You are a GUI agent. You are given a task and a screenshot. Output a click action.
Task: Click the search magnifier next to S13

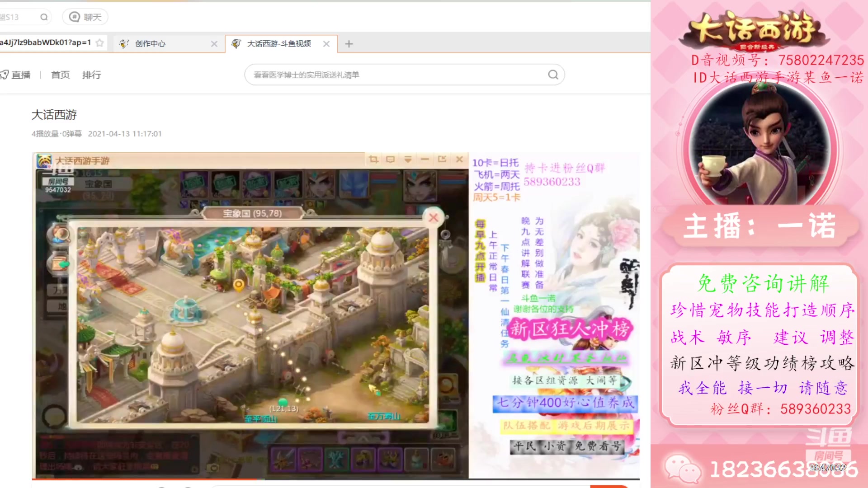[44, 17]
